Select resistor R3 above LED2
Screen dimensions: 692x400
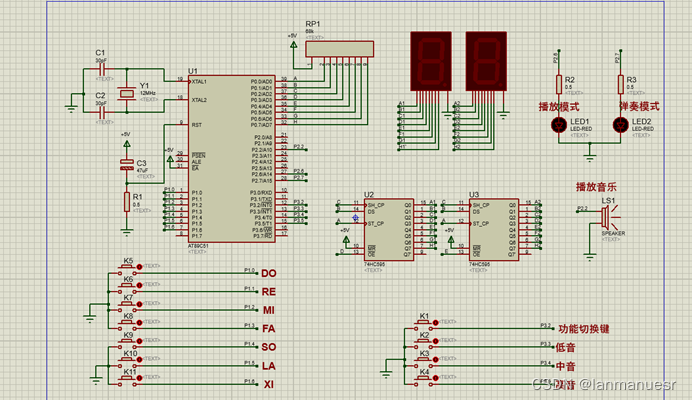pos(621,84)
